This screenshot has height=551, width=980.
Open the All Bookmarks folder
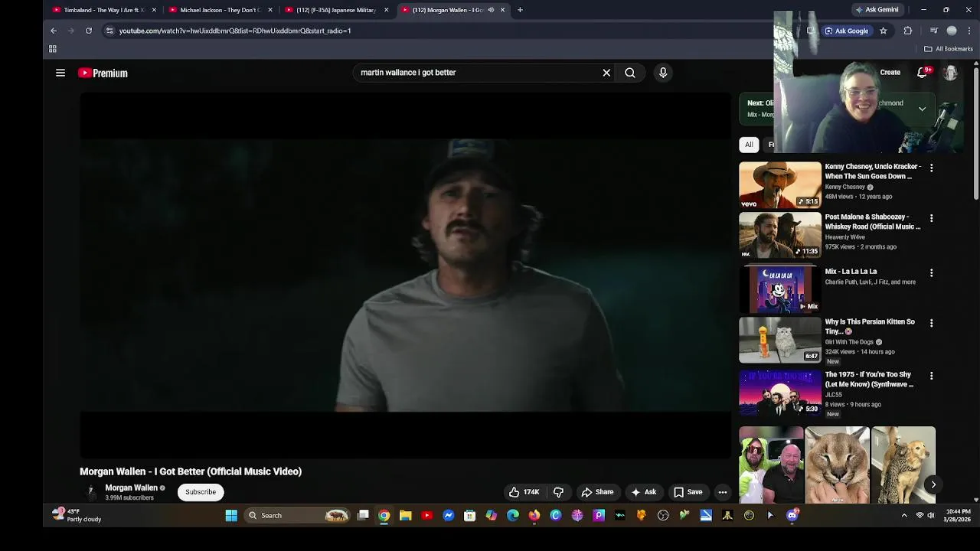948,49
